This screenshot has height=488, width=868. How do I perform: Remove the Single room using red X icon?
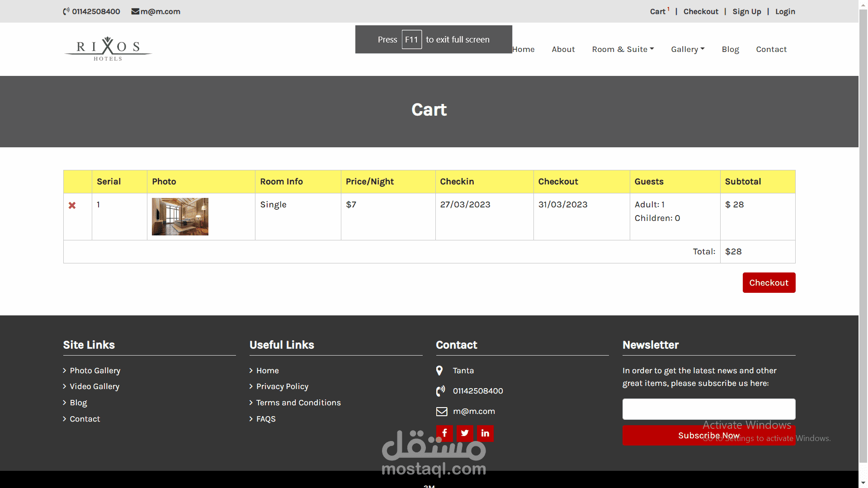pyautogui.click(x=72, y=206)
